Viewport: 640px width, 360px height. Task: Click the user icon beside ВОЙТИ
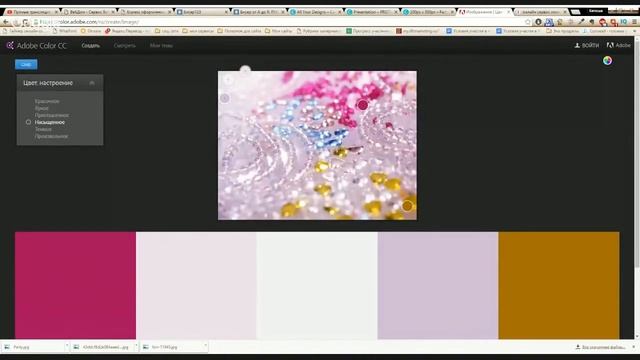pos(577,45)
